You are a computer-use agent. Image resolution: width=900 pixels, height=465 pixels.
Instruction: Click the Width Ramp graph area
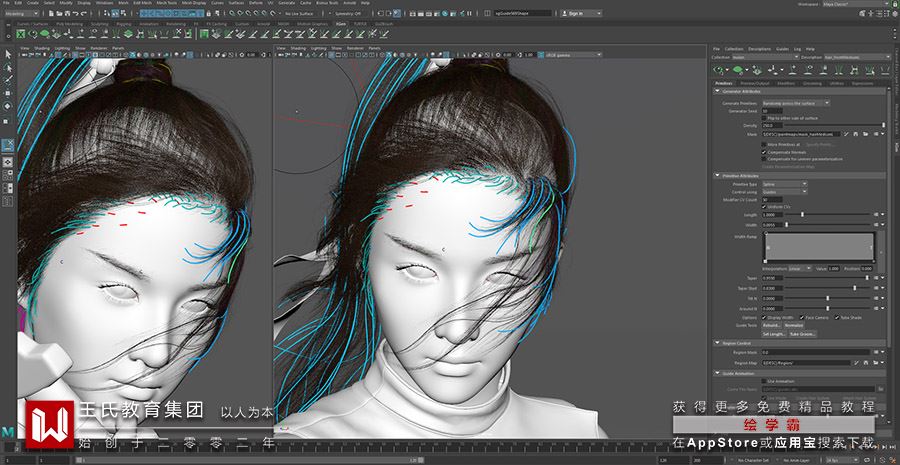click(x=819, y=247)
